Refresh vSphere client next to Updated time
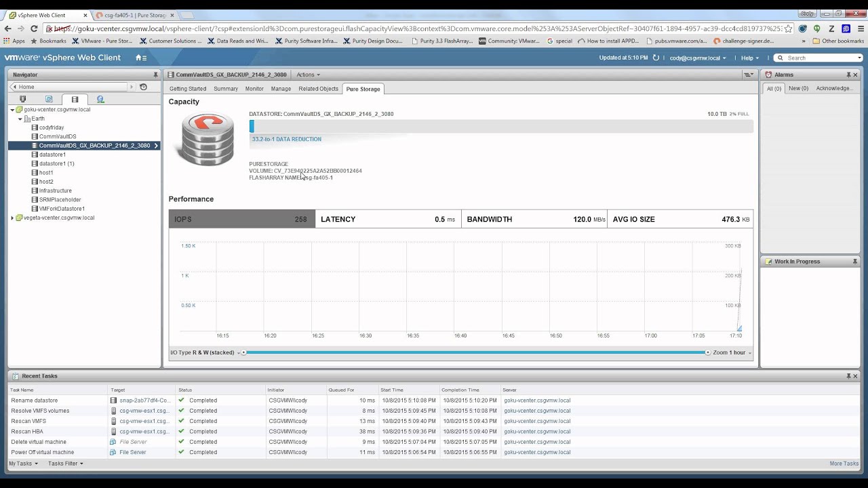868x488 pixels. pos(656,58)
